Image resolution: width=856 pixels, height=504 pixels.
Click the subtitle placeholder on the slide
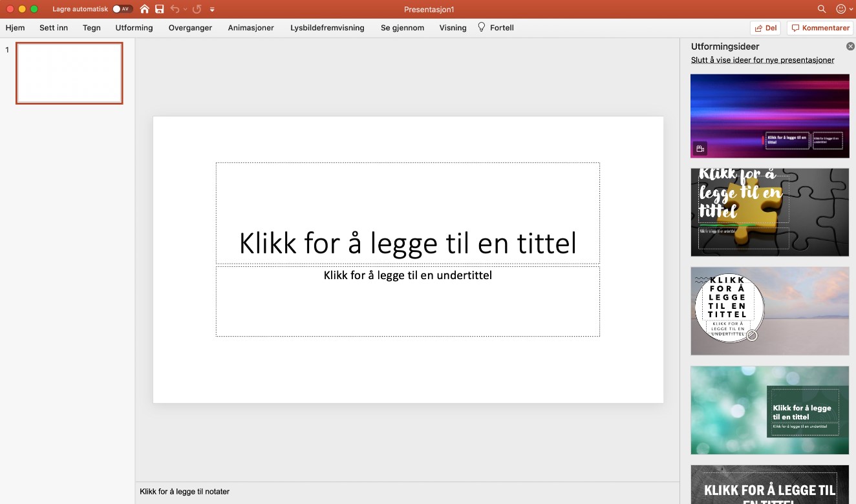(x=408, y=301)
